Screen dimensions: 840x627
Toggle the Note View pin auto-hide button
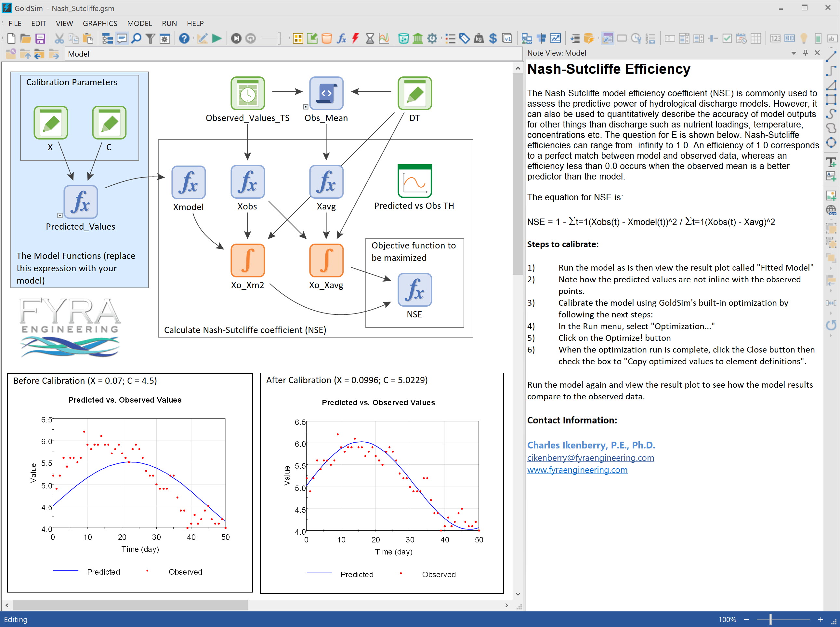pos(806,53)
